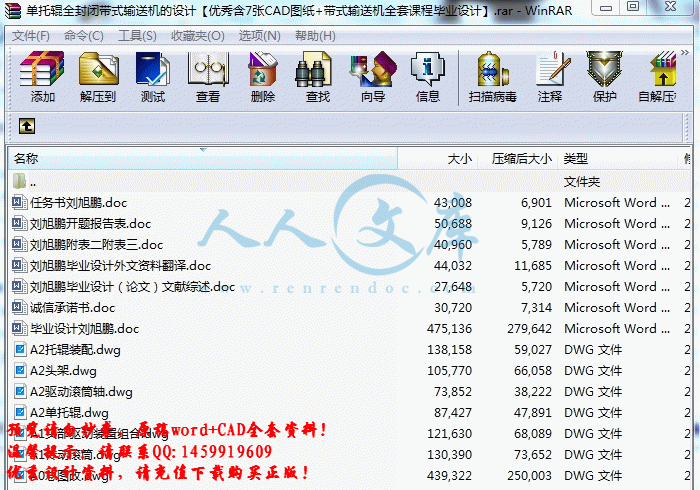The width and height of the screenshot is (700, 490).
Task: Sort by Name (名称) column header
Action: (203, 158)
